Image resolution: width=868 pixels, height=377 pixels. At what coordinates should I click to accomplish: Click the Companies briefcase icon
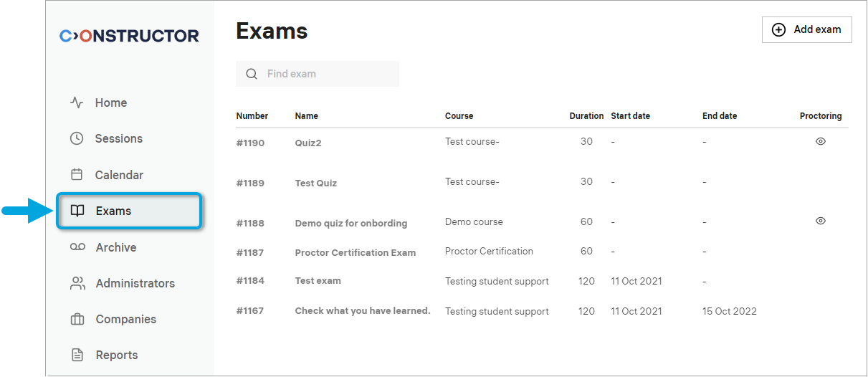point(77,319)
